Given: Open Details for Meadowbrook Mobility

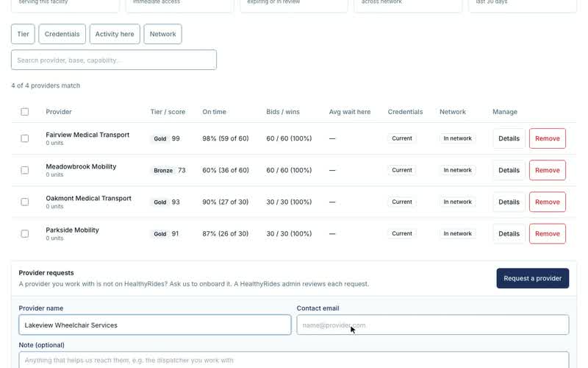Looking at the screenshot, I should coord(509,171).
